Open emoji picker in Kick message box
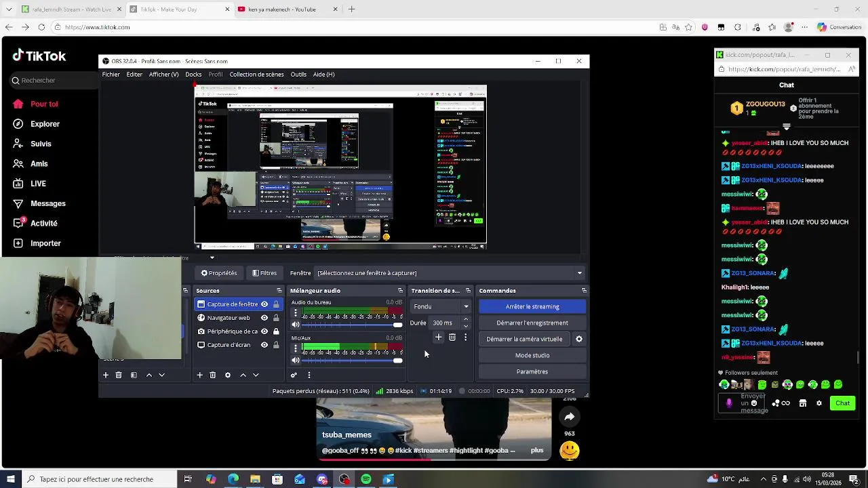The height and width of the screenshot is (488, 868). (x=753, y=403)
